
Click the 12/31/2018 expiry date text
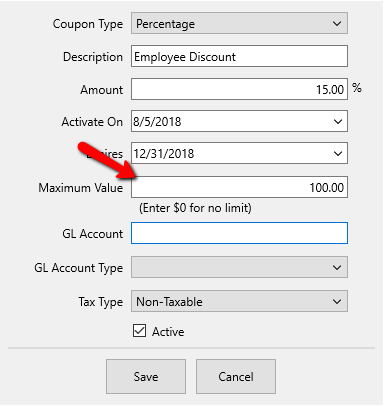(x=164, y=154)
